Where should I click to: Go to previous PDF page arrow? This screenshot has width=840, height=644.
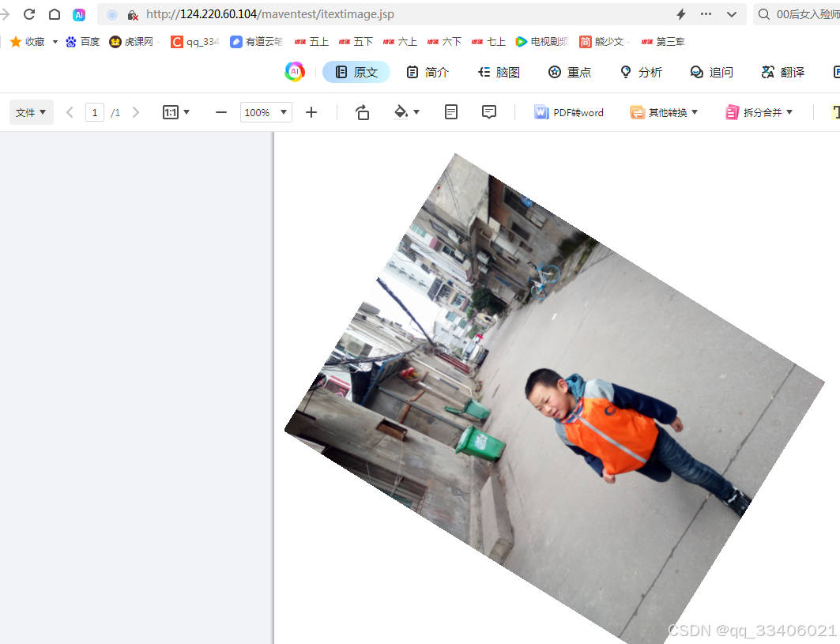pos(70,112)
